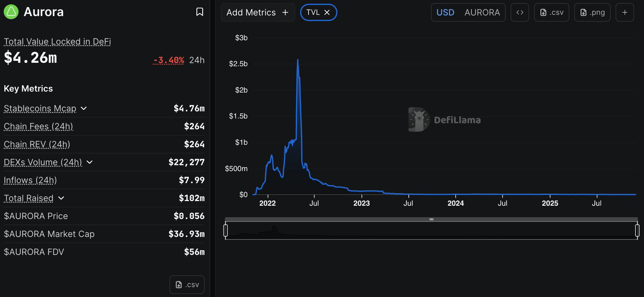The image size is (644, 297).
Task: Click the plus button beside .png
Action: pos(625,13)
